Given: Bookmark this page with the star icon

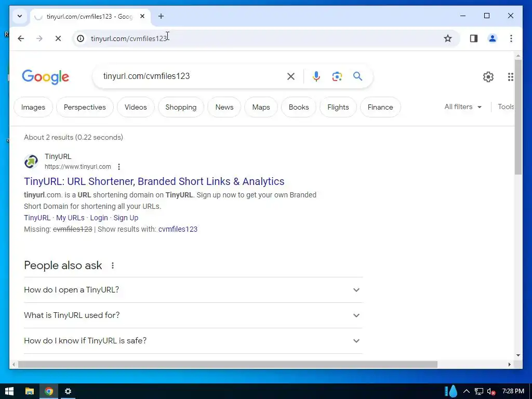Looking at the screenshot, I should (448, 38).
